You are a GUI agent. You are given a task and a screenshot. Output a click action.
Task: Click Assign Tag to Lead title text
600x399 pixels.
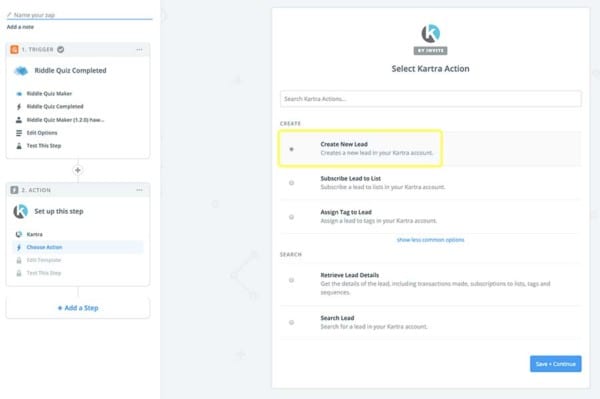[346, 212]
